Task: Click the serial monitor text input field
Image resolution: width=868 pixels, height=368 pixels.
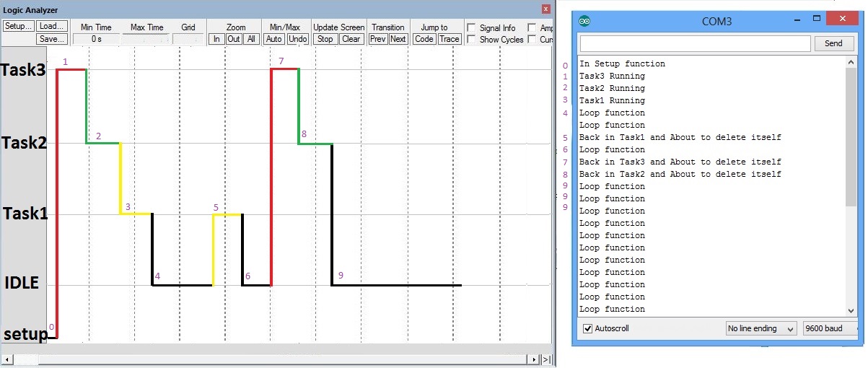Action: [695, 44]
